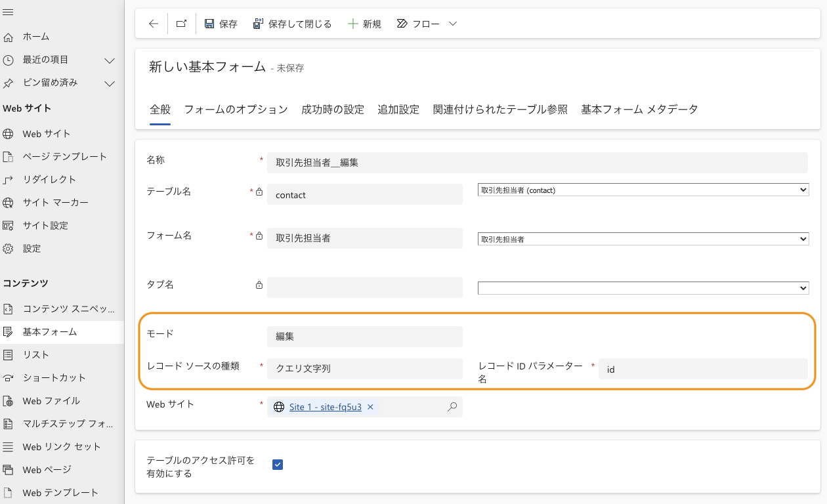Expand 最近の項目 in the sidebar

coord(110,60)
